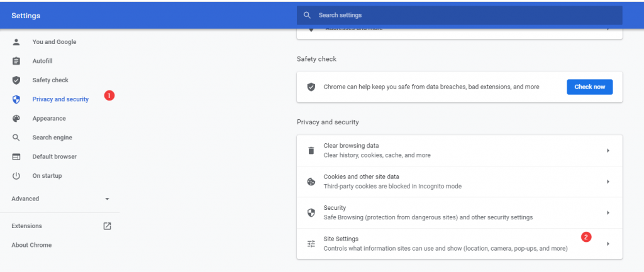Image resolution: width=644 pixels, height=272 pixels.
Task: Open the About Chrome page
Action: pyautogui.click(x=31, y=245)
